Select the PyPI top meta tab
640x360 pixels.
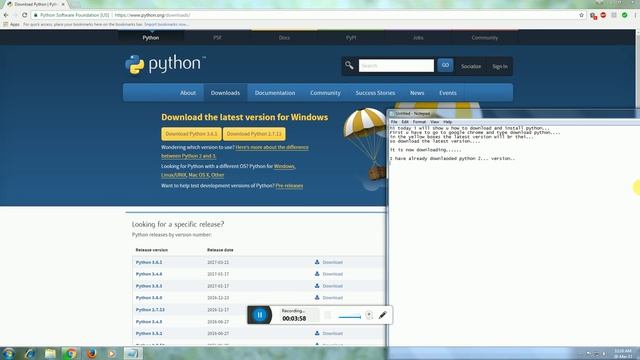(351, 38)
